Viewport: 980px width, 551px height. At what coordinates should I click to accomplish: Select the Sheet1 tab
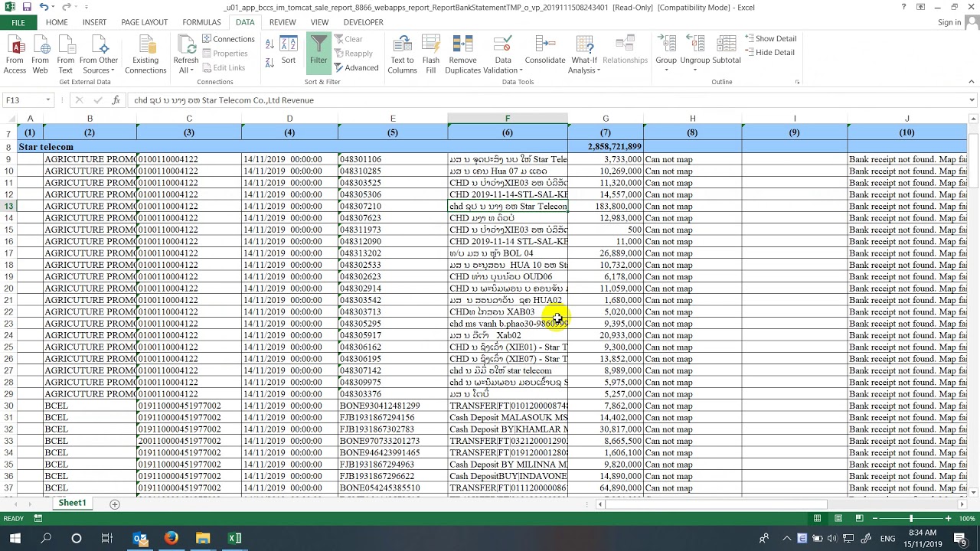72,503
